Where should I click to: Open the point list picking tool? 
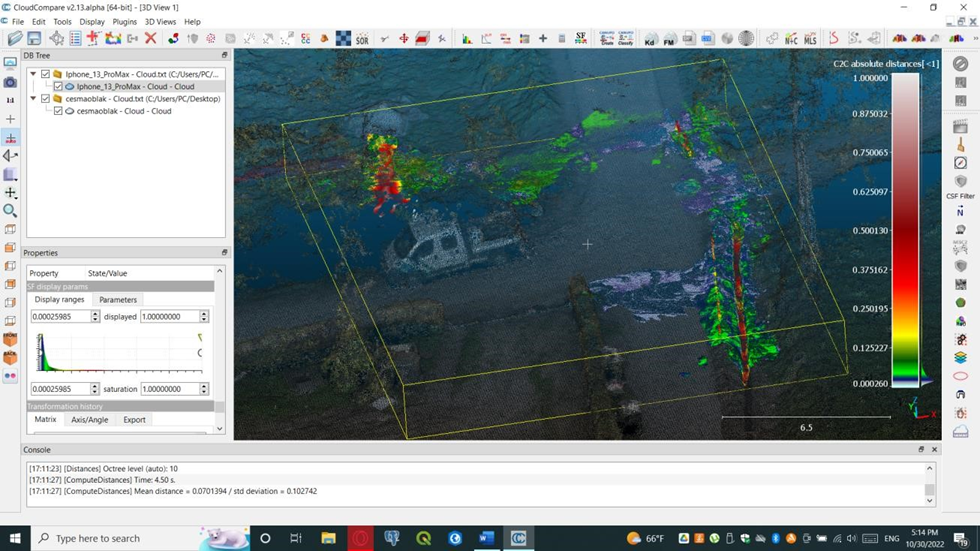[x=75, y=39]
